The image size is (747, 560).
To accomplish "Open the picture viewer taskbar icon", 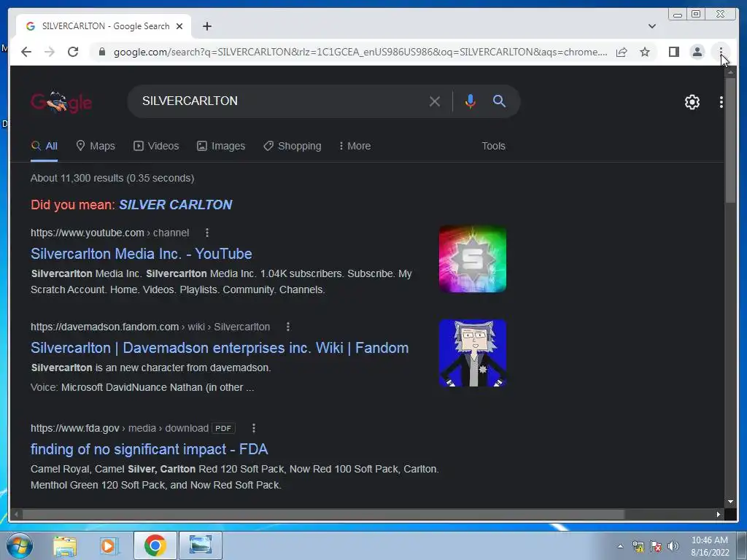I will point(200,545).
